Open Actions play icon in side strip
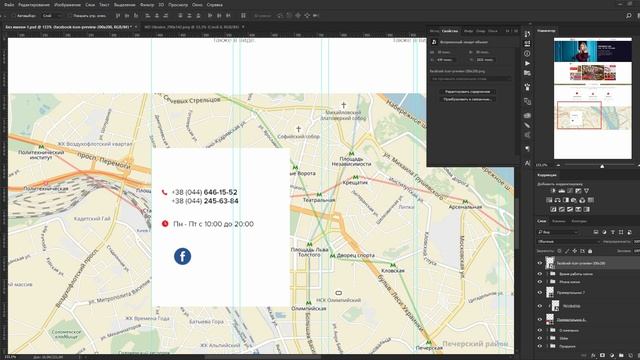Screen dimensions: 640x360 coord(527,64)
